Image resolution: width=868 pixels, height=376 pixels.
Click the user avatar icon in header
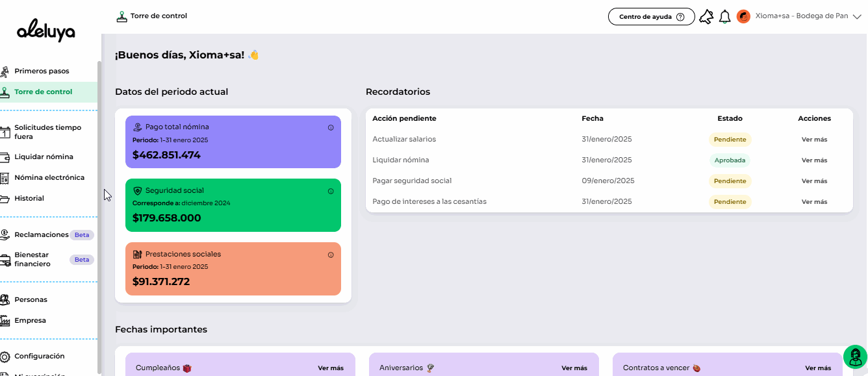coord(743,17)
